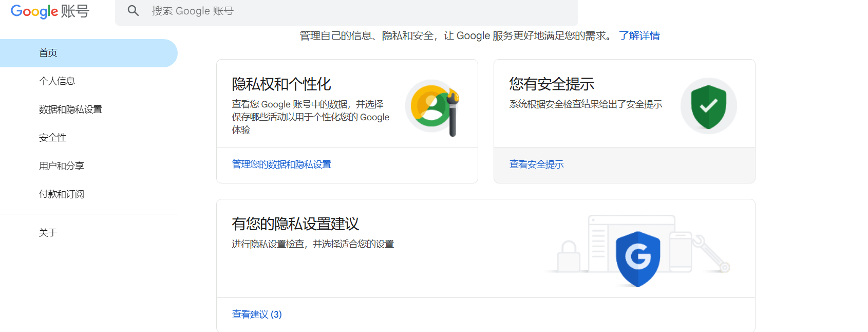The height and width of the screenshot is (332, 868).
Task: Select 首页 in the sidebar
Action: tap(89, 53)
